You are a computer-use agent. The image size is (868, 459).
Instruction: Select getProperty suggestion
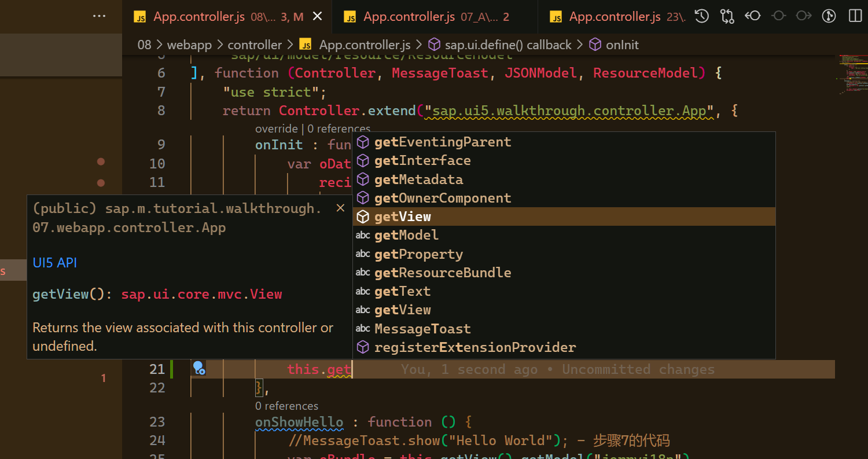[x=564, y=254]
